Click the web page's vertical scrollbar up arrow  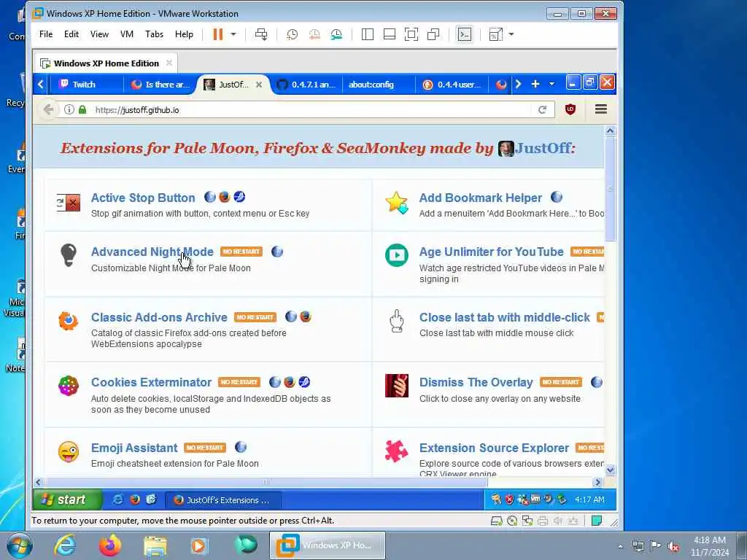[611, 131]
